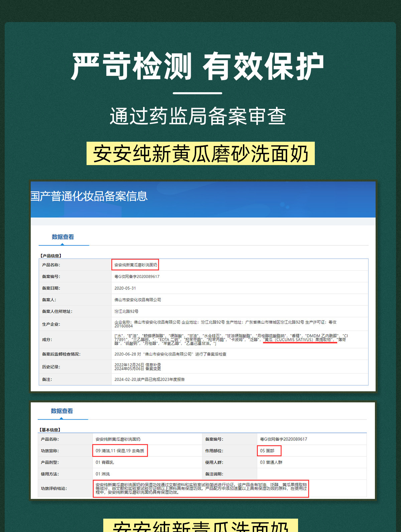Click 备案编号 label in 产品信息 table
This screenshot has height=532, width=401.
[x=51, y=277]
